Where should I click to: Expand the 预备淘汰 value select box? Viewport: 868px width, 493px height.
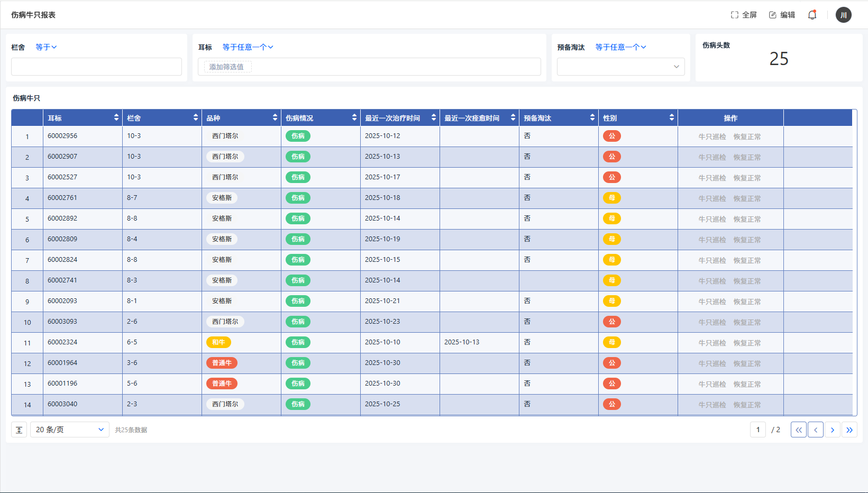tap(620, 67)
